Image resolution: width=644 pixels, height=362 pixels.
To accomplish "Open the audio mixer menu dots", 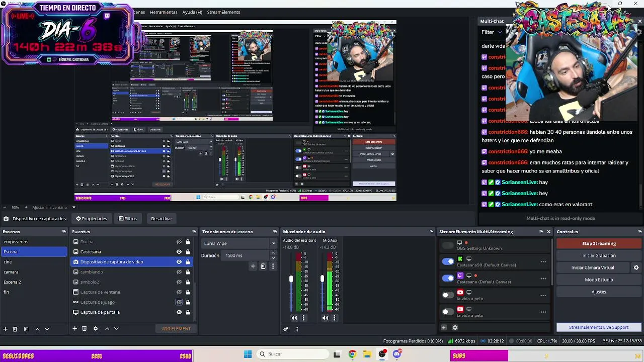I will (x=297, y=329).
